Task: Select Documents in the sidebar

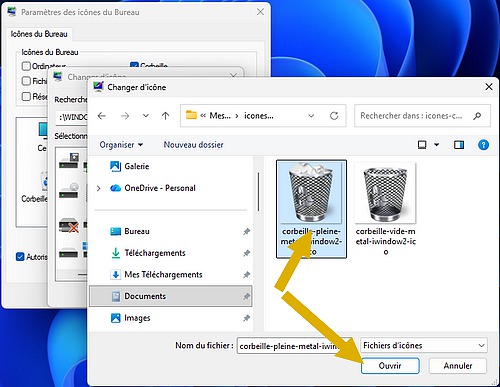Action: point(171,296)
